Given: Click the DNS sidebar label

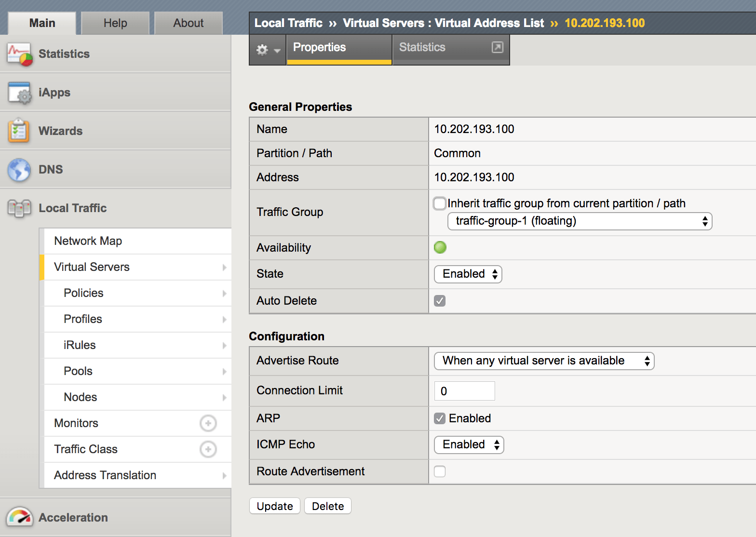Looking at the screenshot, I should click(51, 170).
